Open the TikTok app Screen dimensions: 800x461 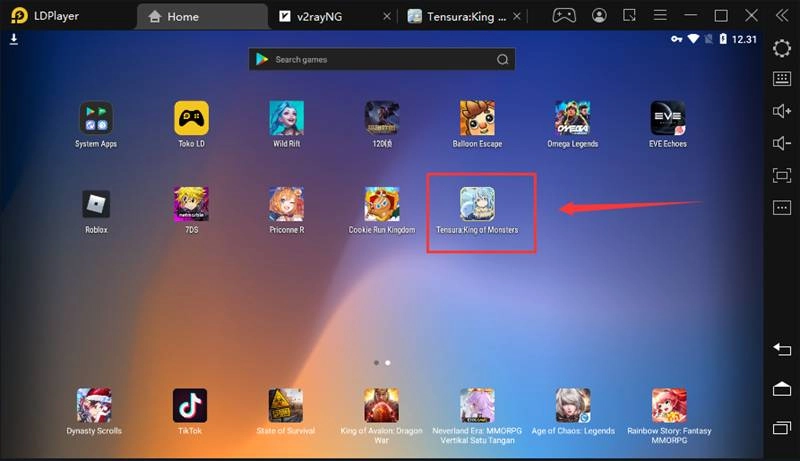point(190,405)
